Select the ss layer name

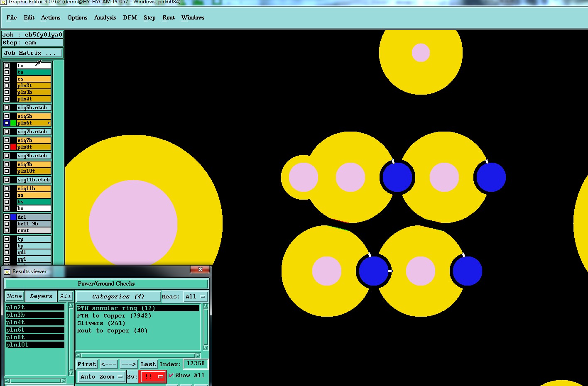coord(34,195)
